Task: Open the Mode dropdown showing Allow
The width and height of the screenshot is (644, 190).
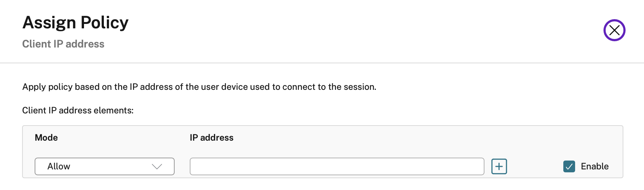Action: [104, 166]
